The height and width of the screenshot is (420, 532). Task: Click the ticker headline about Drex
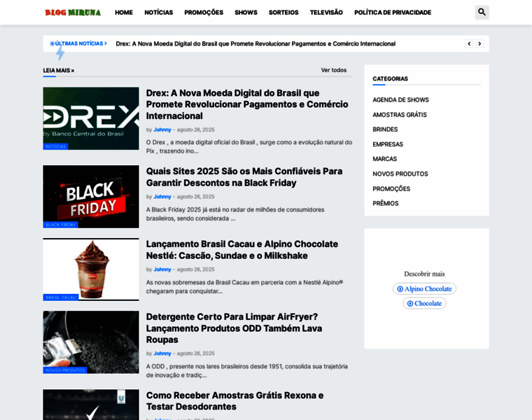[255, 43]
